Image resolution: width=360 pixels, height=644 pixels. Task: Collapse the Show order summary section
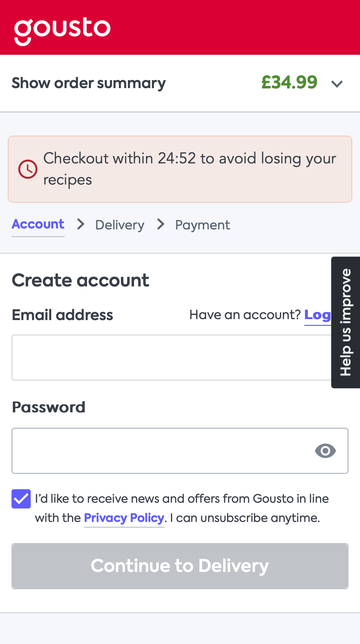click(x=89, y=83)
